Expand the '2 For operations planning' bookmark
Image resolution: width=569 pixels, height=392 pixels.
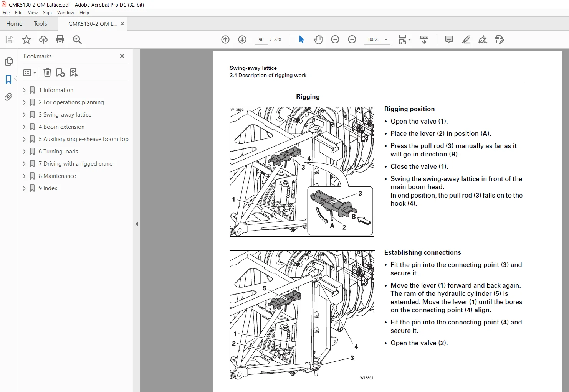pos(24,102)
